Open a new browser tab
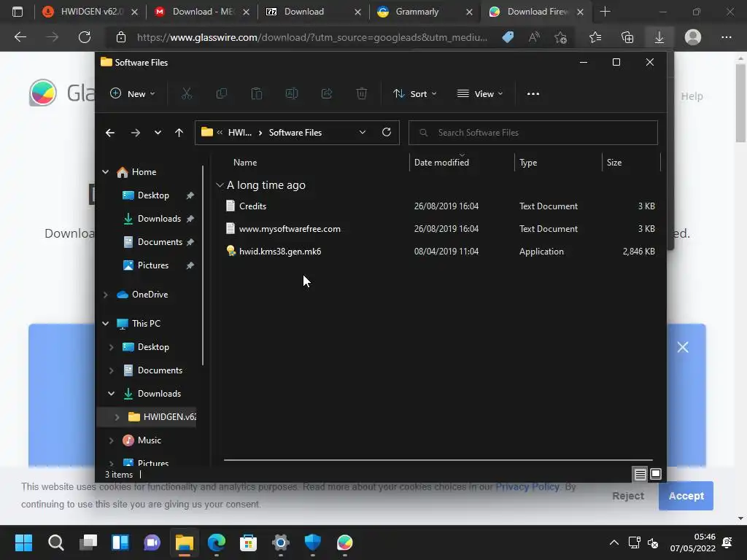747x560 pixels. (605, 12)
